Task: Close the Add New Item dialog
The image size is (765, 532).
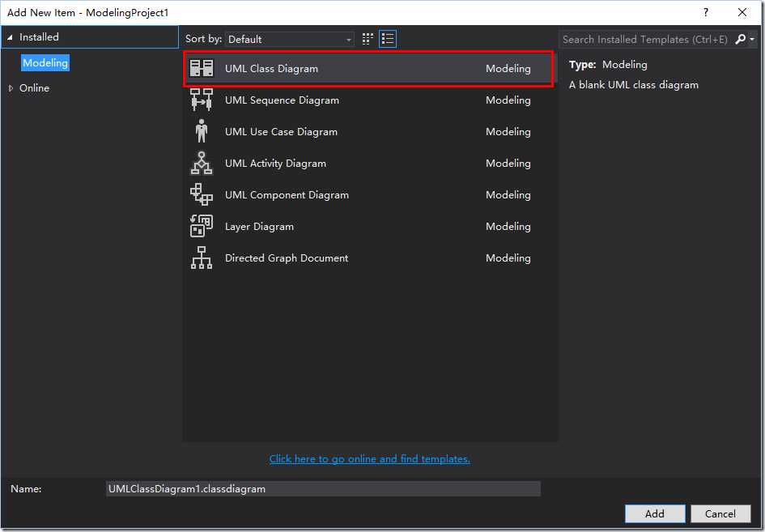Action: [x=742, y=13]
